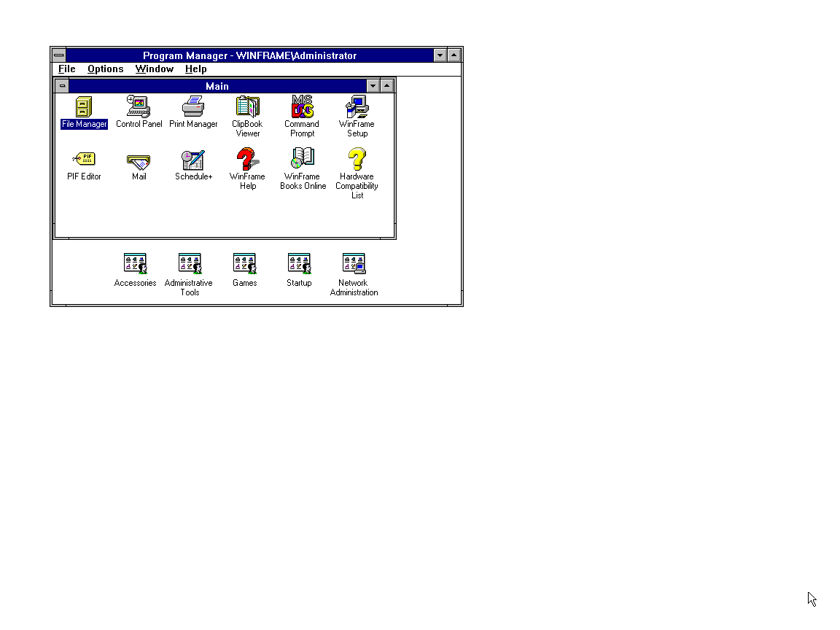Open the Main window's control menu box
Image resolution: width=840 pixels, height=630 pixels.
(62, 86)
